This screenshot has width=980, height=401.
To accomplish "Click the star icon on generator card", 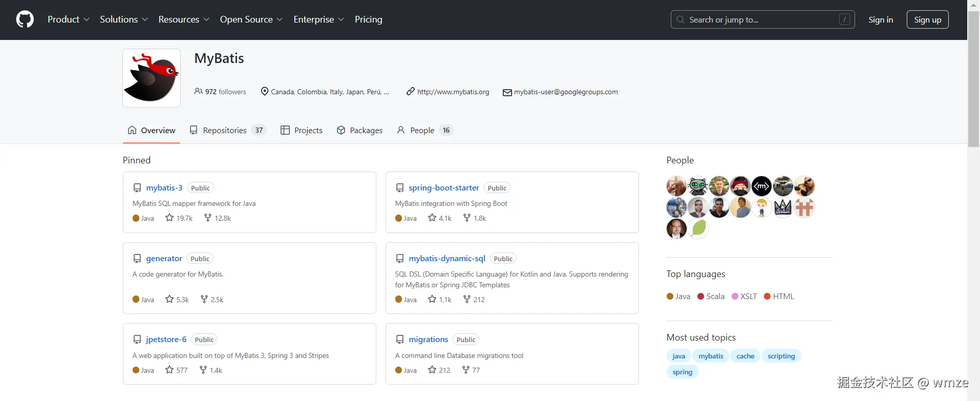I will [169, 299].
